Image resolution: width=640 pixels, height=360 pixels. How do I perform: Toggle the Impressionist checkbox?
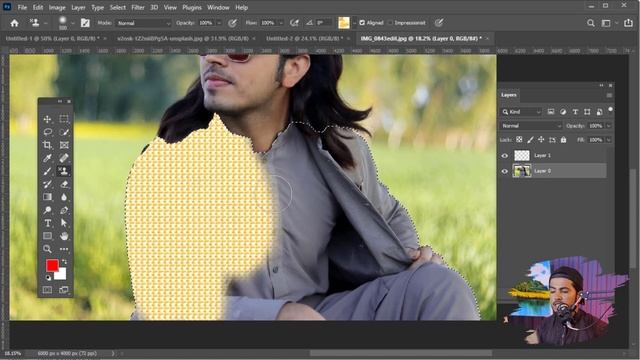pyautogui.click(x=390, y=23)
